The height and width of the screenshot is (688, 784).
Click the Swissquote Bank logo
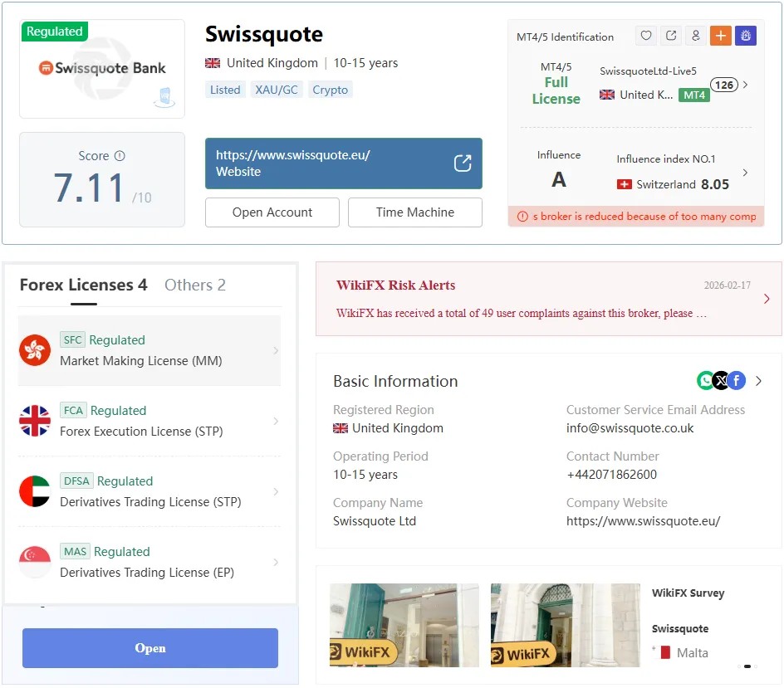[x=102, y=68]
